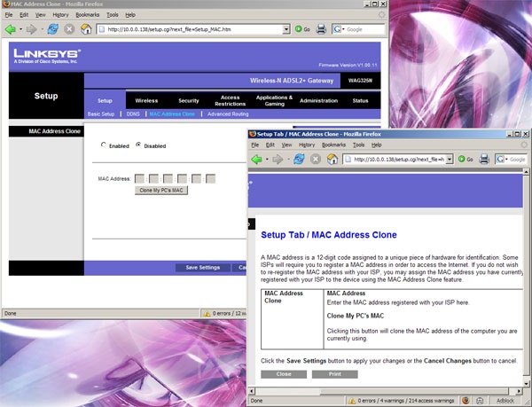This screenshot has height=407, width=532.
Task: Open Edit menu in Setup Tab help window
Action: (270, 145)
